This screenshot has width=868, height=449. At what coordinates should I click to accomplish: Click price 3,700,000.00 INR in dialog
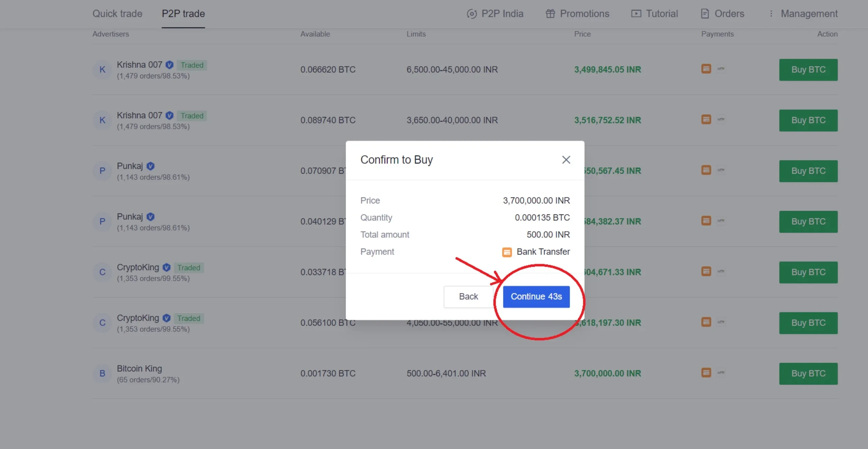point(536,200)
